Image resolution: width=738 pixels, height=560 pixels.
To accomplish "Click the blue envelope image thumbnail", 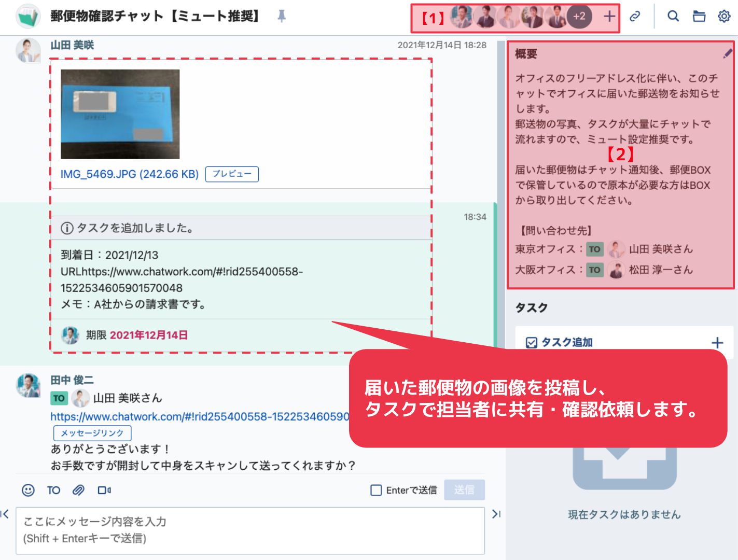I will (120, 114).
